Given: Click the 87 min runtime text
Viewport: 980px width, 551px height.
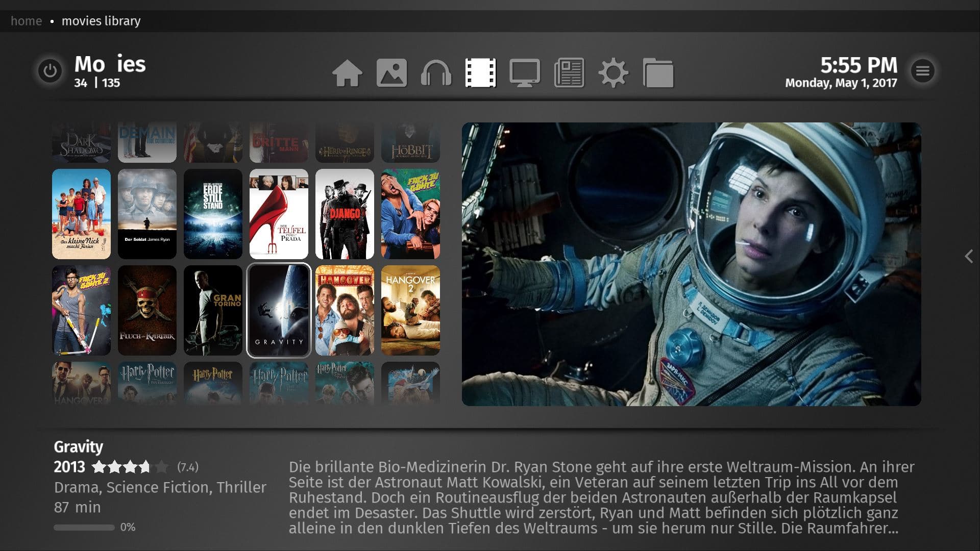Looking at the screenshot, I should point(78,508).
